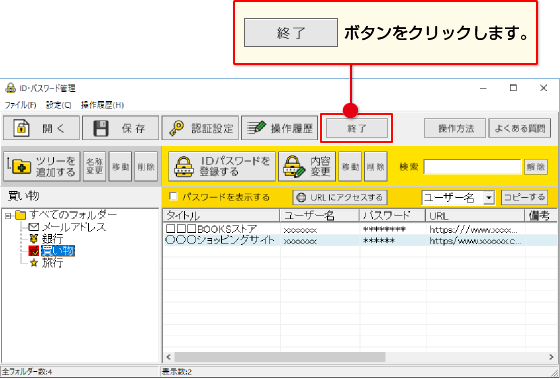Select the □□□BOOKSストア row
The width and height of the screenshot is (560, 379).
tap(360, 229)
